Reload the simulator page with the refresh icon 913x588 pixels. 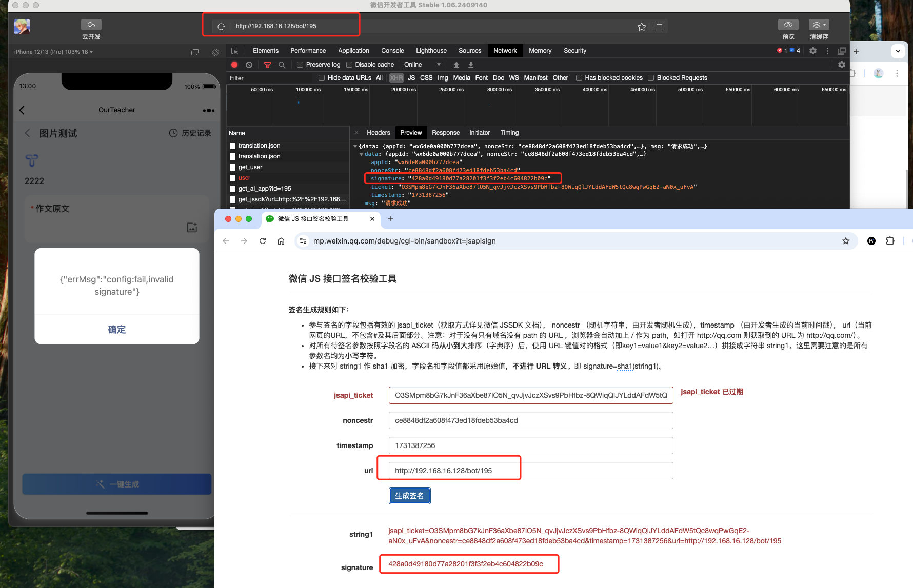[x=221, y=26]
